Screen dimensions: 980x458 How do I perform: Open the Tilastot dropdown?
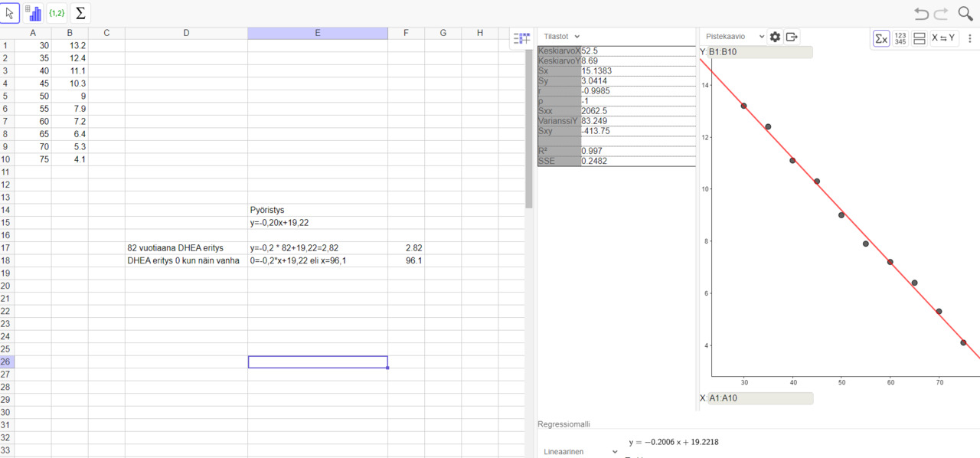pyautogui.click(x=562, y=37)
